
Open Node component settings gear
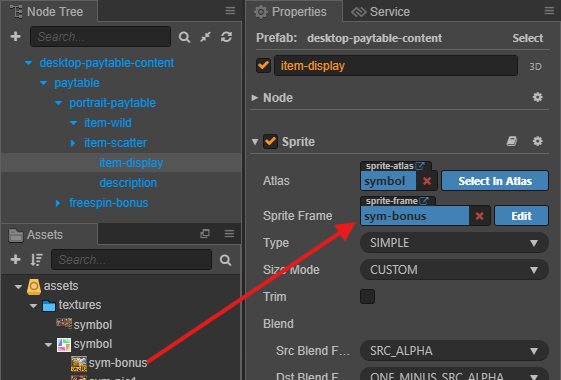click(537, 97)
